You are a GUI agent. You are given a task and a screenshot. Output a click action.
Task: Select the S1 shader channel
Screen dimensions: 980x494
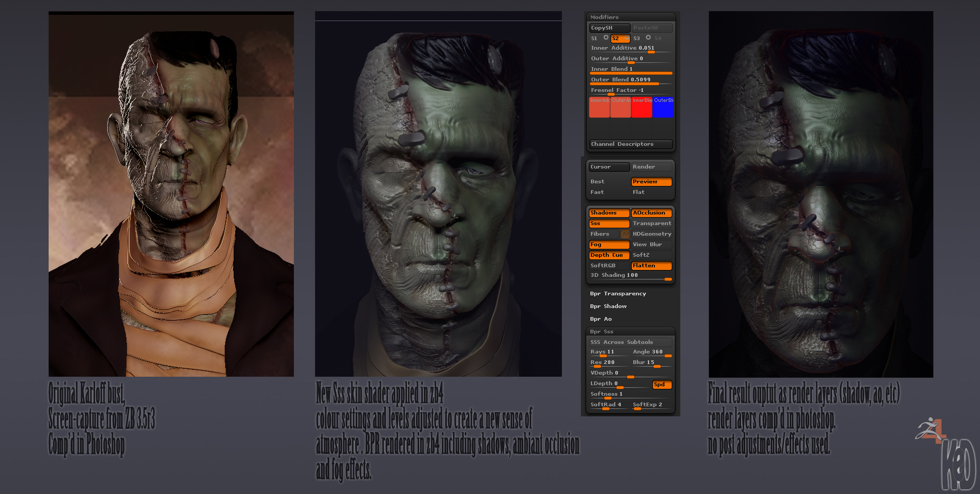pos(599,38)
